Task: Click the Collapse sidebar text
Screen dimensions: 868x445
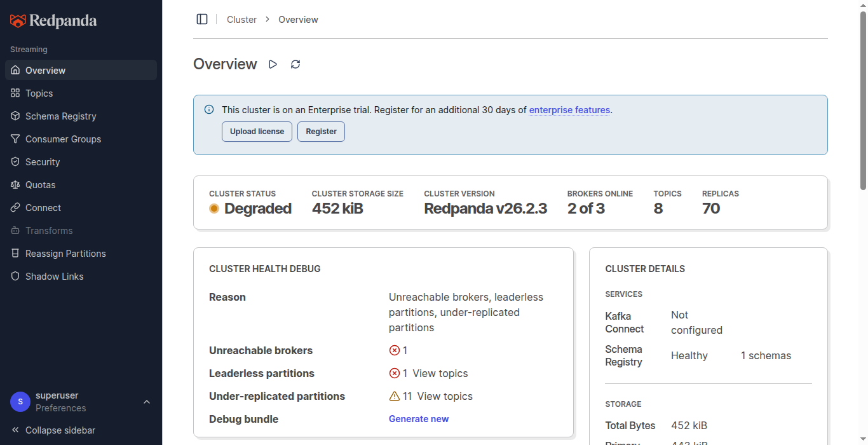Action: [60, 430]
